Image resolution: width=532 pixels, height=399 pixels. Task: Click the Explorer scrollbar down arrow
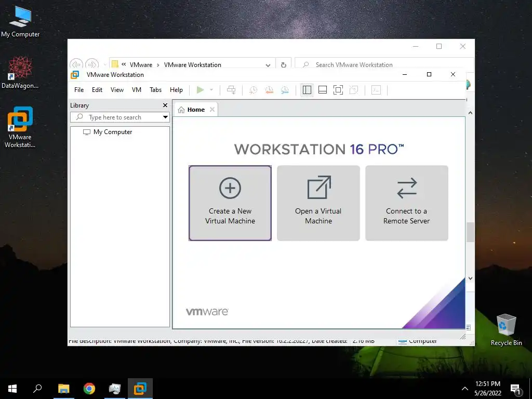coord(470,278)
